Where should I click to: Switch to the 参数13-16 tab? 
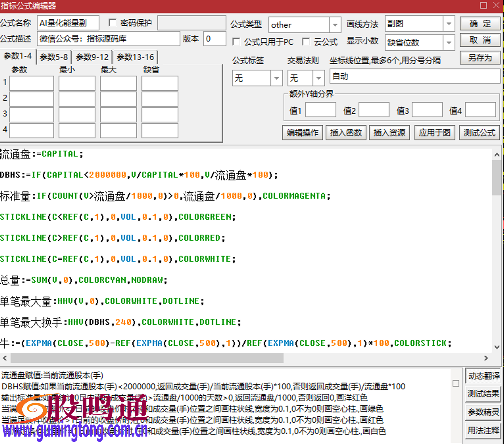pos(136,56)
